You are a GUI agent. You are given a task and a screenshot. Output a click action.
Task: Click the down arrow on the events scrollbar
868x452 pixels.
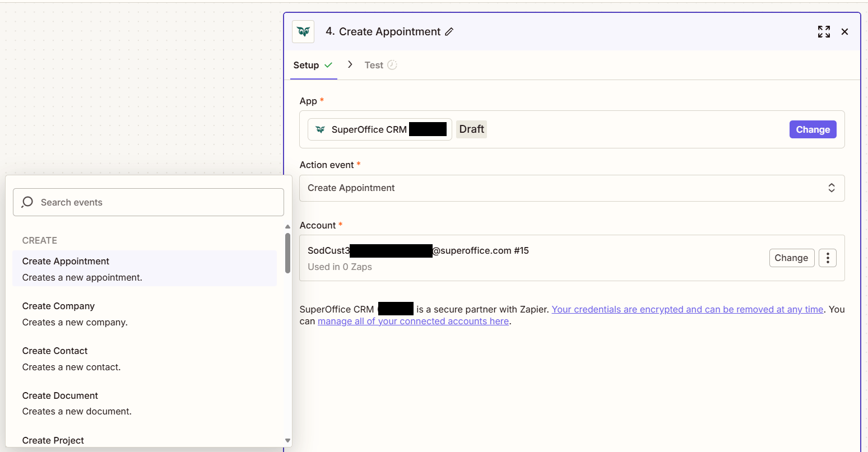tap(287, 441)
